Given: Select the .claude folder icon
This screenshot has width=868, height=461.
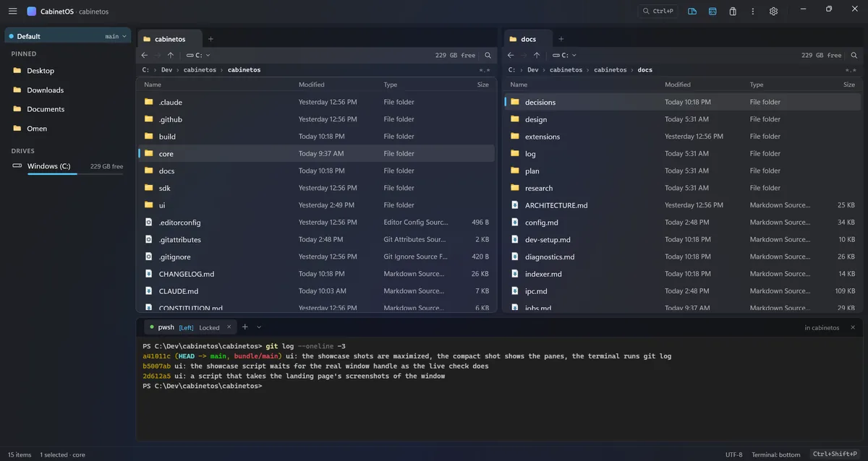Looking at the screenshot, I should click(149, 102).
